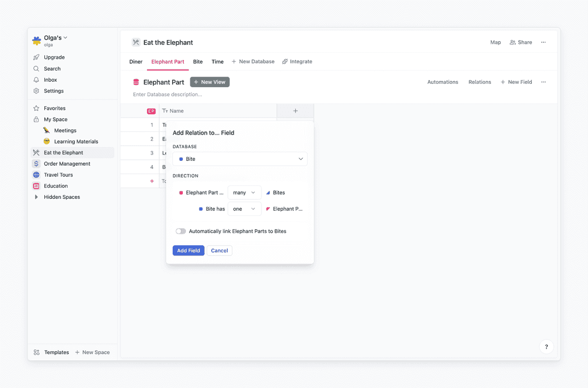Click the database description input field
This screenshot has width=588, height=388.
(x=166, y=94)
